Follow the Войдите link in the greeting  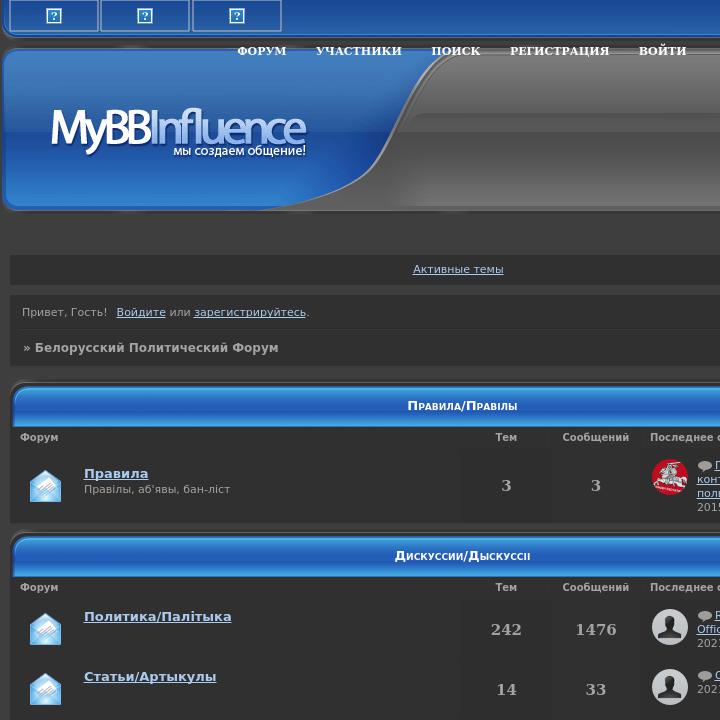[141, 312]
